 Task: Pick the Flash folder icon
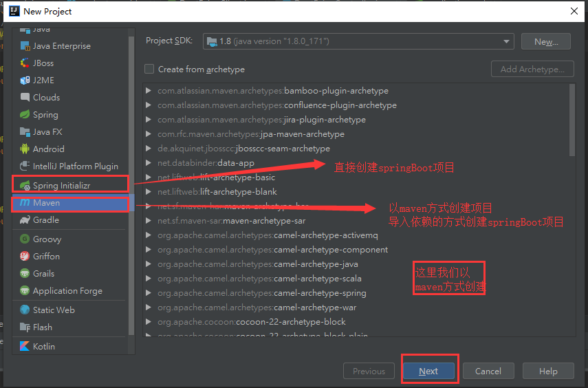pos(25,327)
